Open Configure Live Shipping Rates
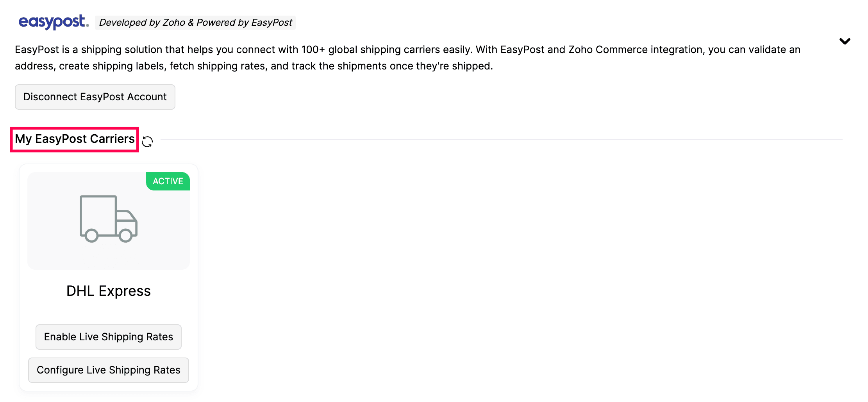The height and width of the screenshot is (402, 868). point(109,370)
